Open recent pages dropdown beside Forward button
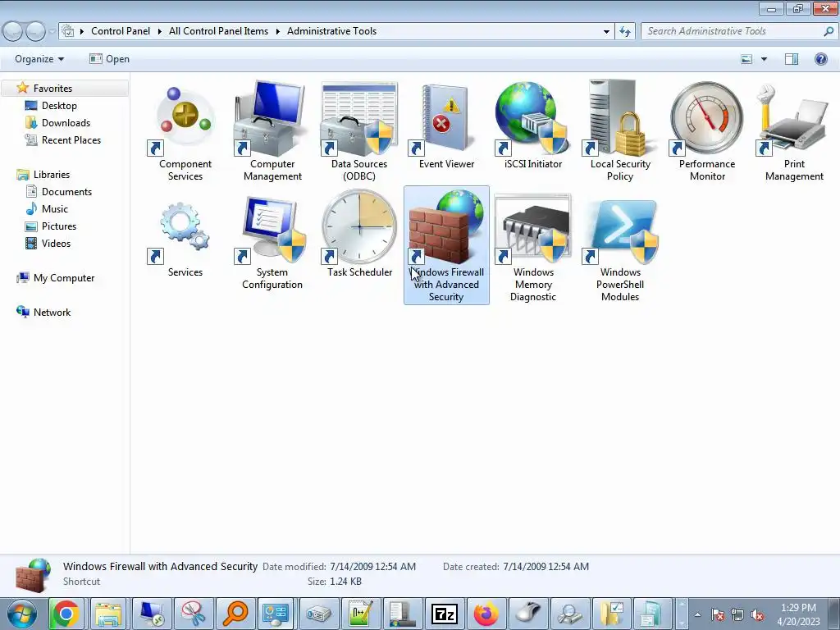This screenshot has height=630, width=840. pos(52,32)
